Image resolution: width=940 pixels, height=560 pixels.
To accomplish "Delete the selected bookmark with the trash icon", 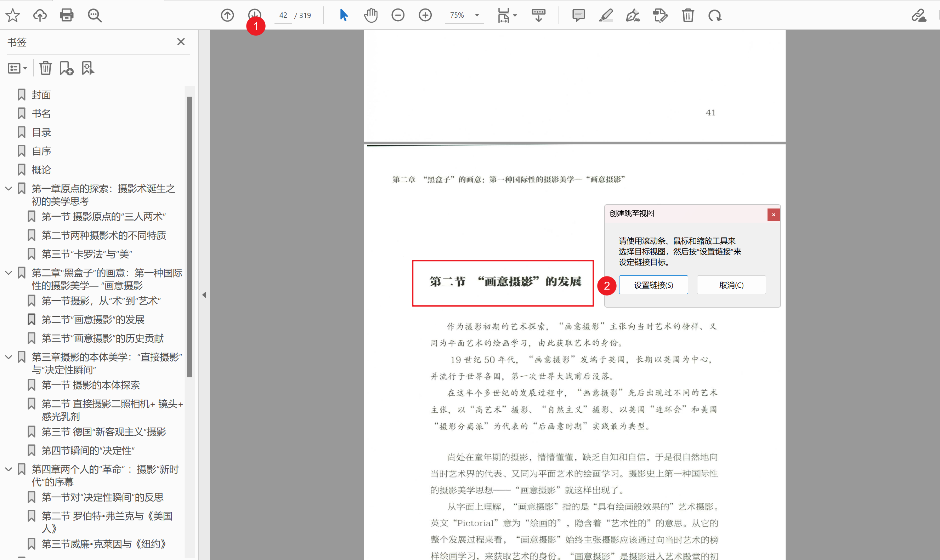I will 45,68.
